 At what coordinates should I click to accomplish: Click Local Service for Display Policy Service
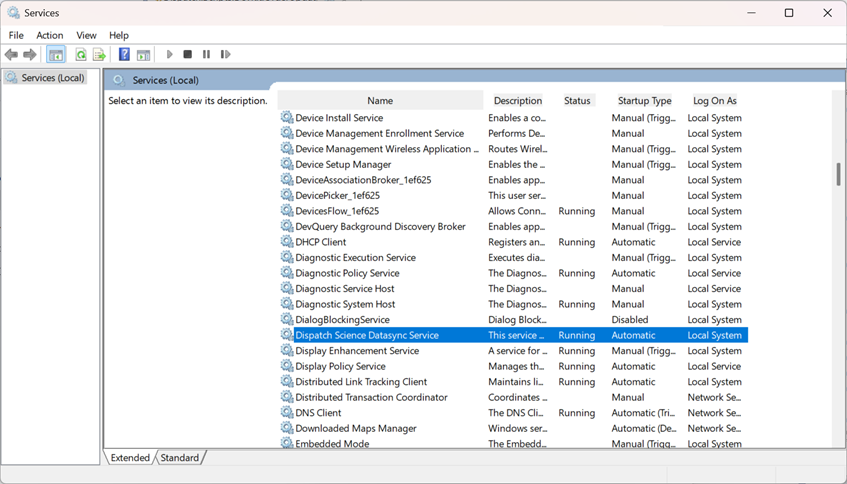[x=714, y=366]
